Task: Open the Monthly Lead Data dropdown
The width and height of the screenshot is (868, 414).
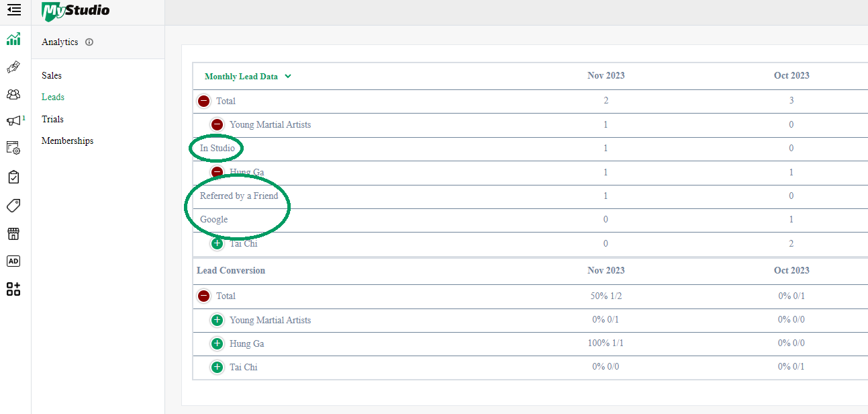Action: [288, 76]
